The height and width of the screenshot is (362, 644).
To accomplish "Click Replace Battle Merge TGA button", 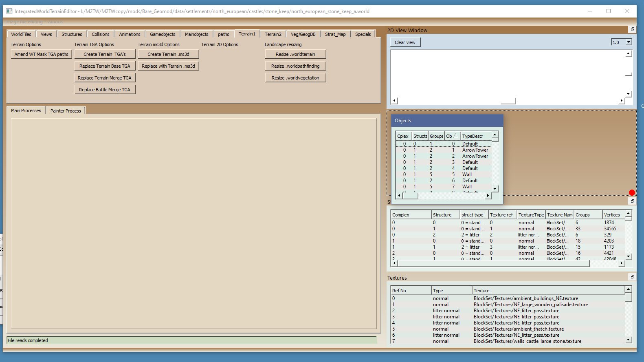I will [x=105, y=90].
